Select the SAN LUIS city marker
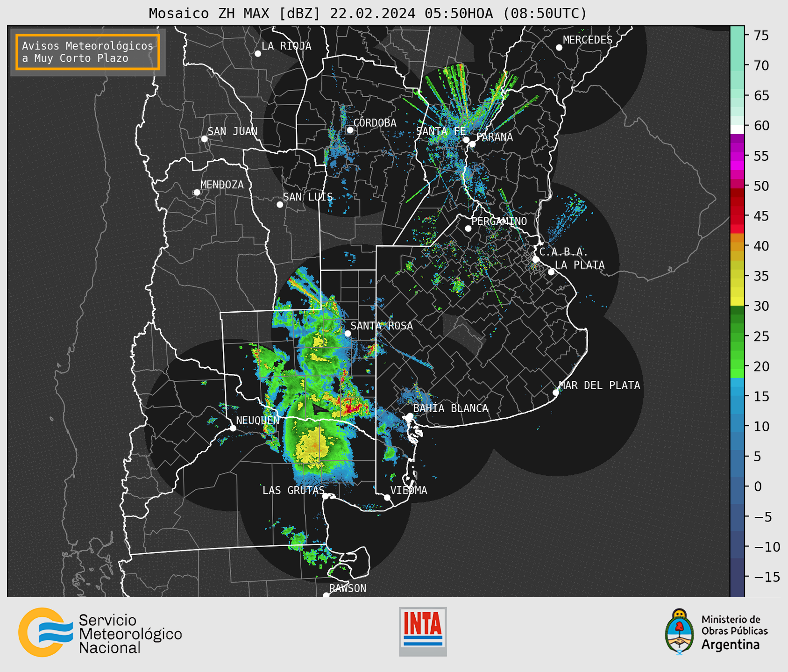Image resolution: width=788 pixels, height=672 pixels. [280, 205]
